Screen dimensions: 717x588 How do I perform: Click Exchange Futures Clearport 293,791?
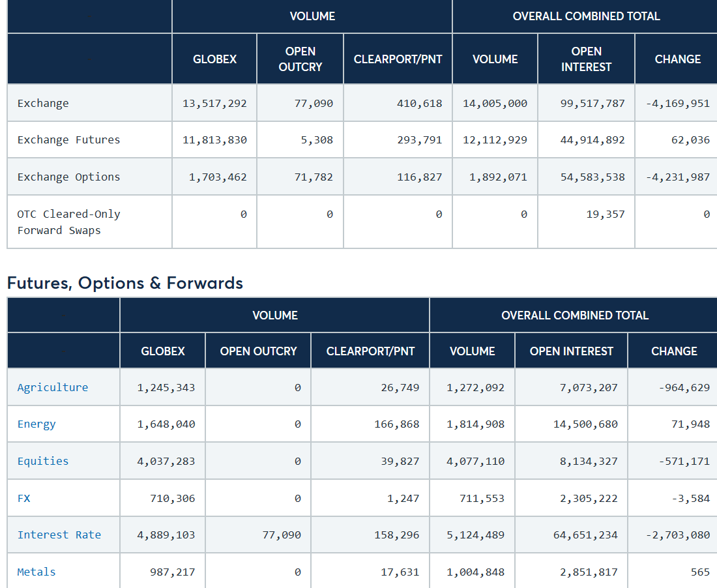(x=419, y=140)
